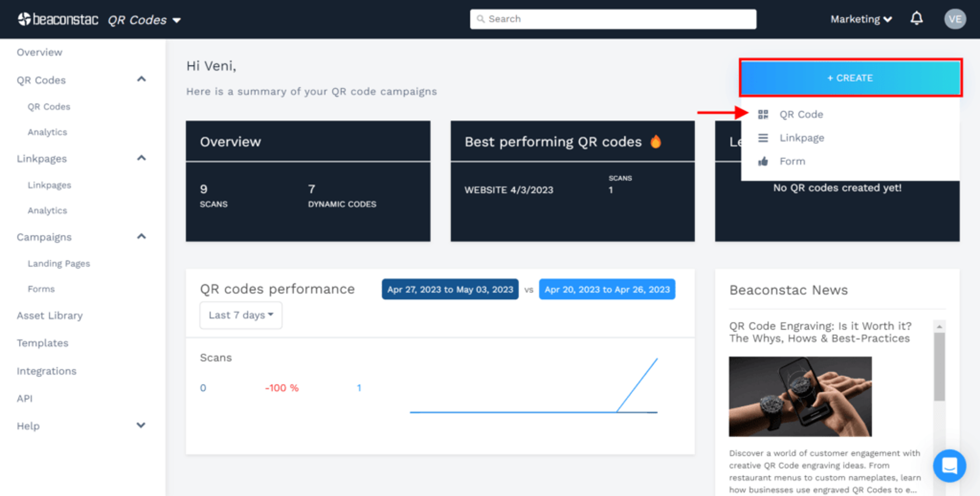Open Asset Library in the sidebar
The image size is (980, 496).
(50, 316)
